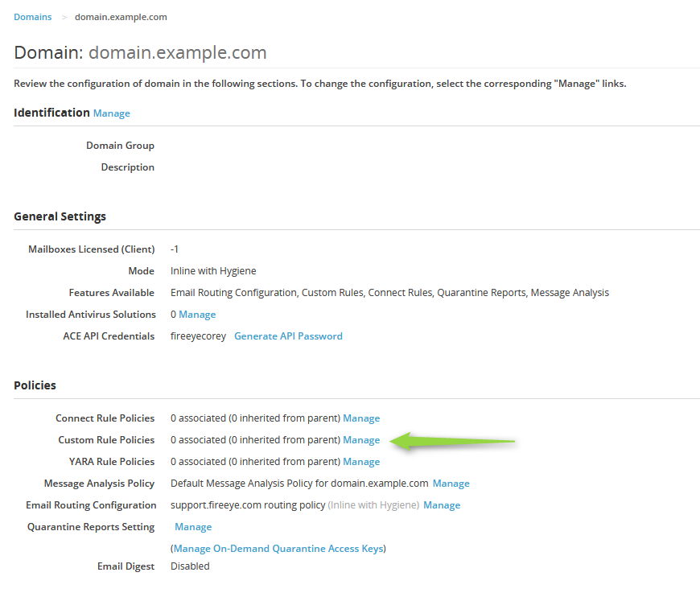Manage the Identification section
Viewport: 700px width, 597px height.
coord(111,113)
